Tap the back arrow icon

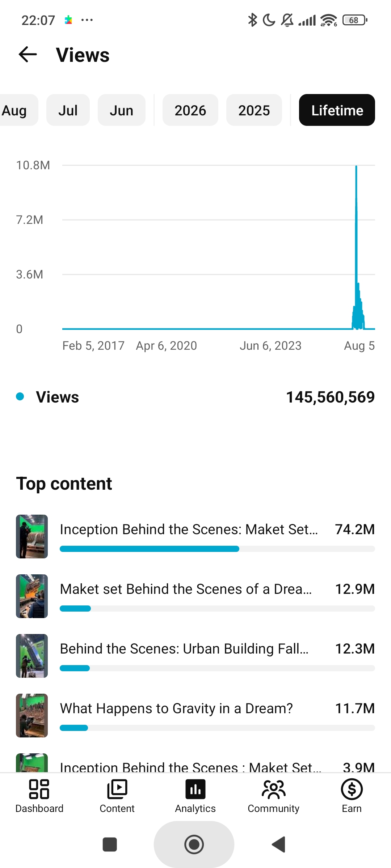[x=28, y=55]
